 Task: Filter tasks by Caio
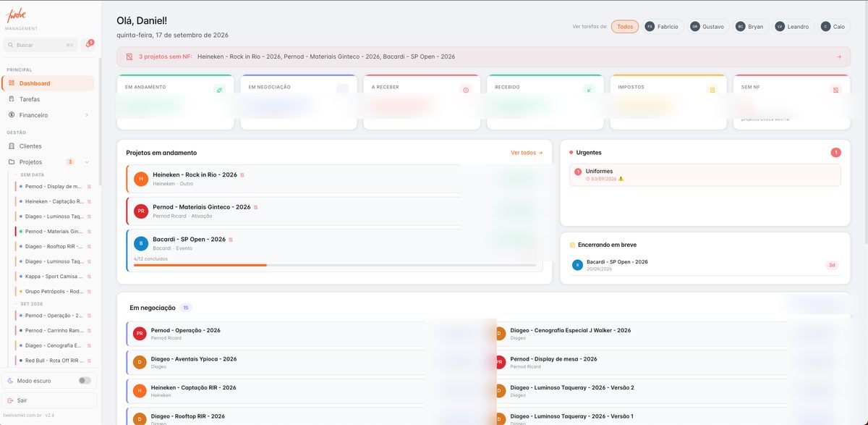834,27
